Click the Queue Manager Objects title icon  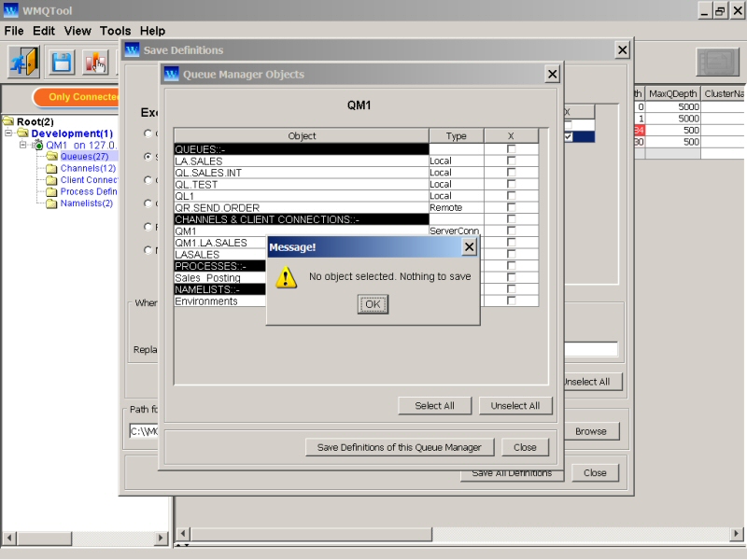(x=171, y=74)
